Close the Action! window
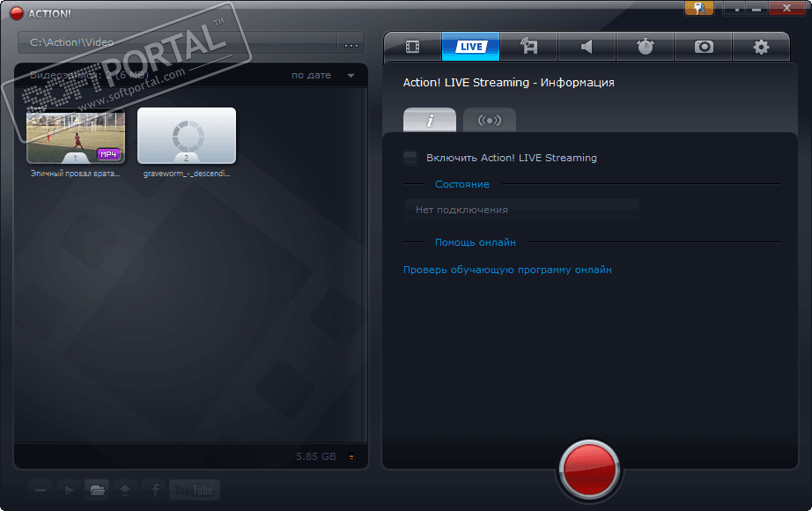This screenshot has width=812, height=511. point(786,8)
